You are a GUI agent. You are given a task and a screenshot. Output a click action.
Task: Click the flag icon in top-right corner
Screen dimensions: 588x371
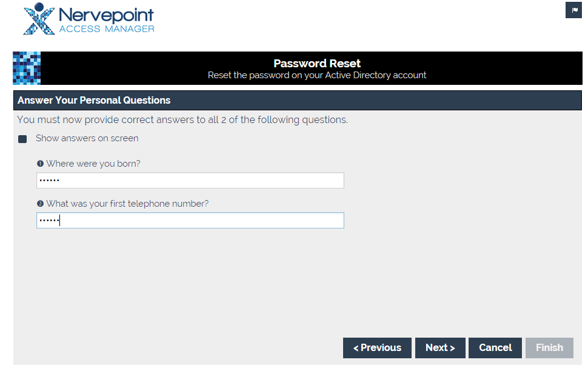pyautogui.click(x=575, y=10)
